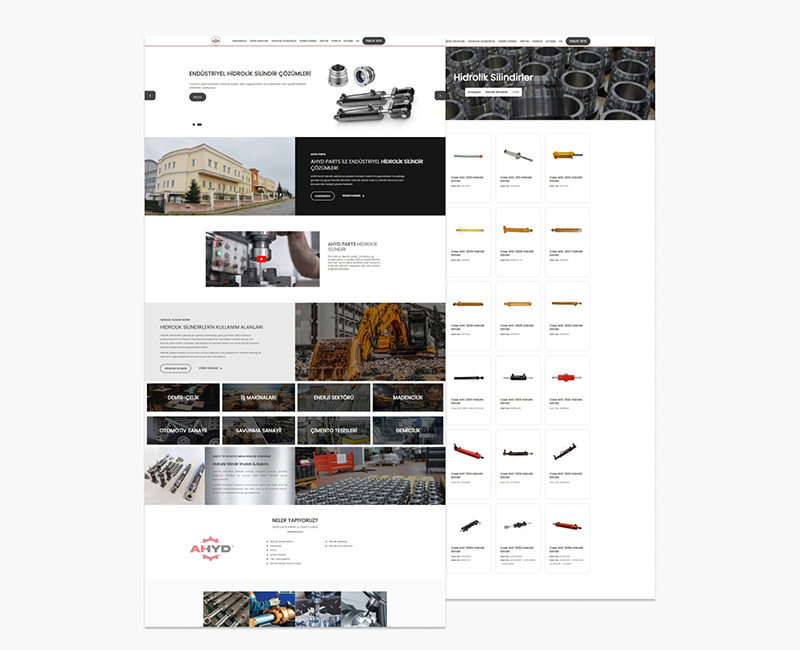
Task: Click the HAKKIMIZDA button in the dark banner
Action: (322, 197)
